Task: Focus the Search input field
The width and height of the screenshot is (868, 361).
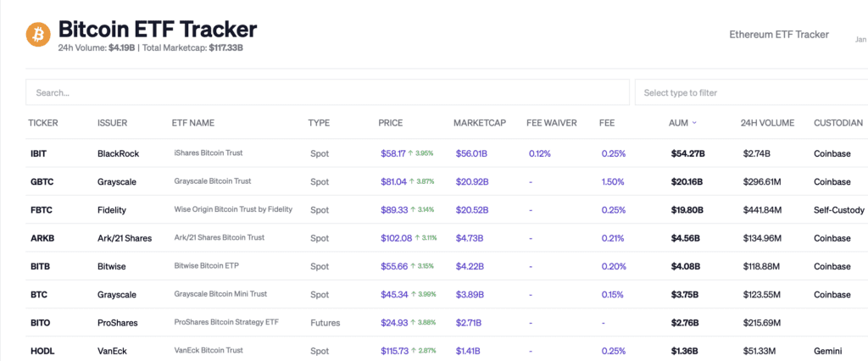Action: tap(327, 92)
